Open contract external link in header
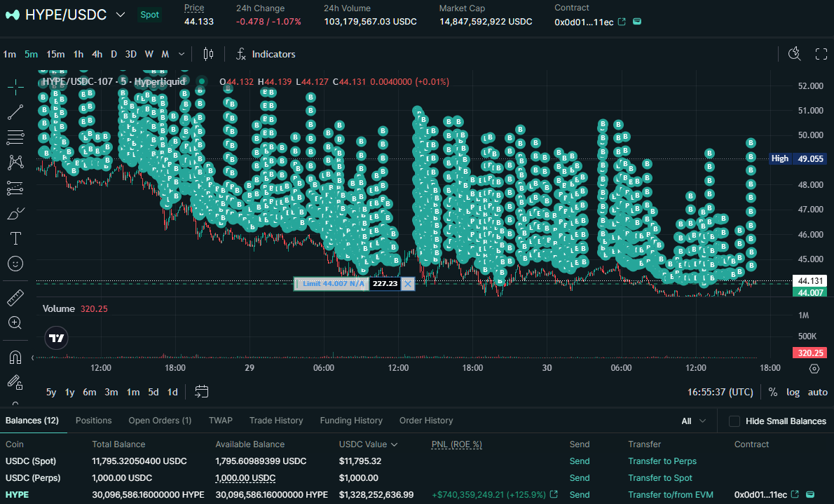The image size is (834, 504). click(x=621, y=22)
